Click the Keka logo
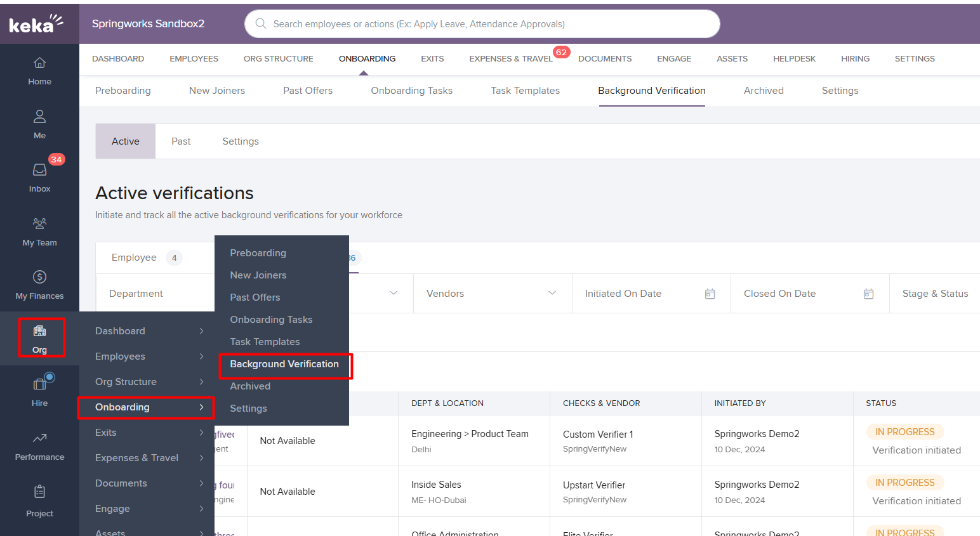980x536 pixels. (x=36, y=23)
